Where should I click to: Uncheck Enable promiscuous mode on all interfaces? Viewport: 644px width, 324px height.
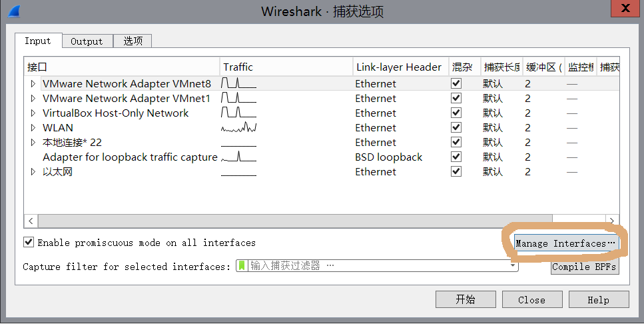click(x=29, y=242)
